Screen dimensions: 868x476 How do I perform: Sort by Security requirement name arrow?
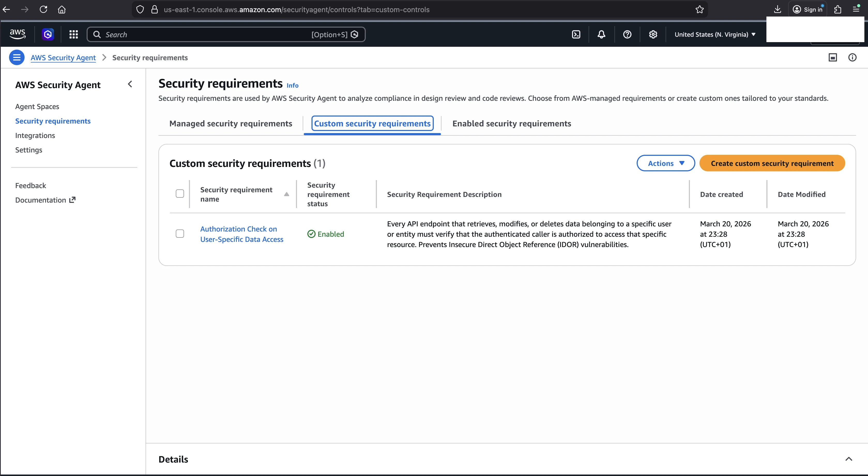coord(286,194)
